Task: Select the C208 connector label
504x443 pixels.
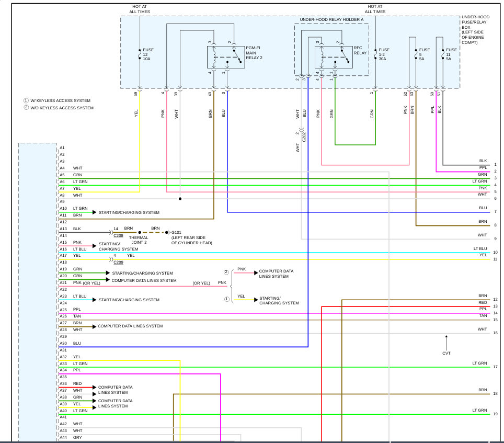Action: (118, 236)
